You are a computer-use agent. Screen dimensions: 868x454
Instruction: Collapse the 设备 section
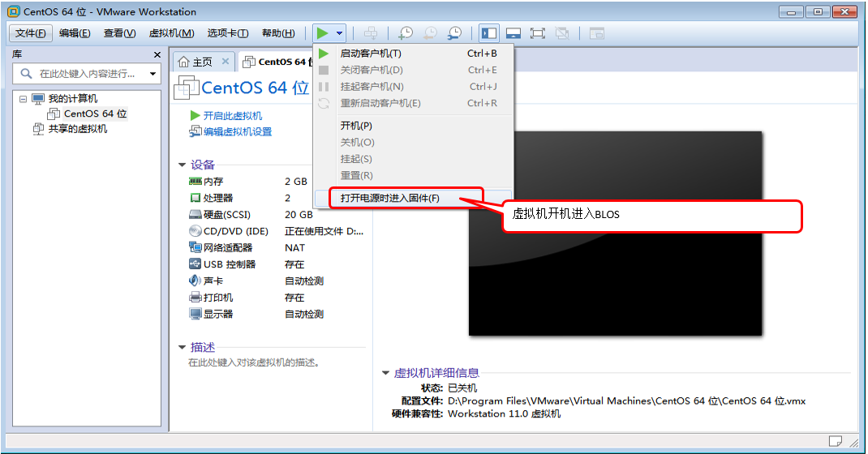click(x=183, y=165)
